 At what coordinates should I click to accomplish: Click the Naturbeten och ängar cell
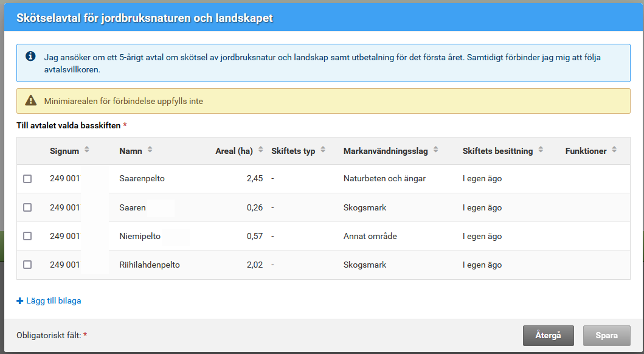point(384,179)
